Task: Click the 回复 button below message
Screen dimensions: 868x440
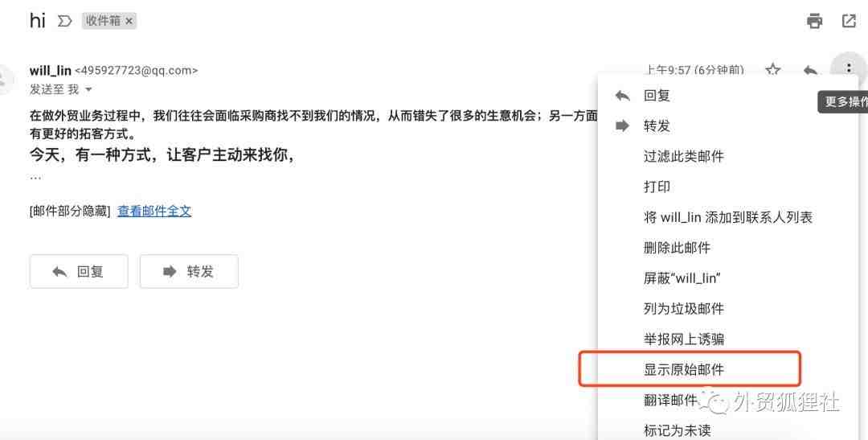Action: [x=79, y=272]
